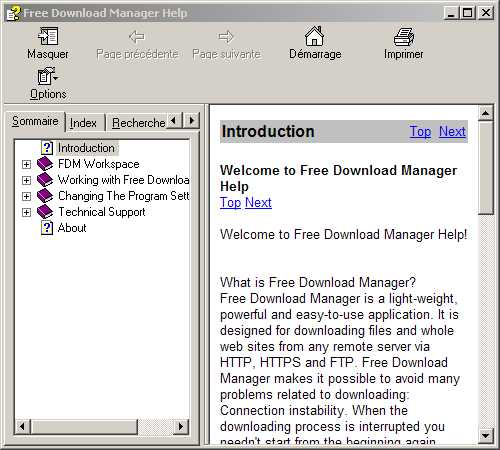Click the Imprimer printer icon
This screenshot has height=450, width=500.
[x=404, y=36]
